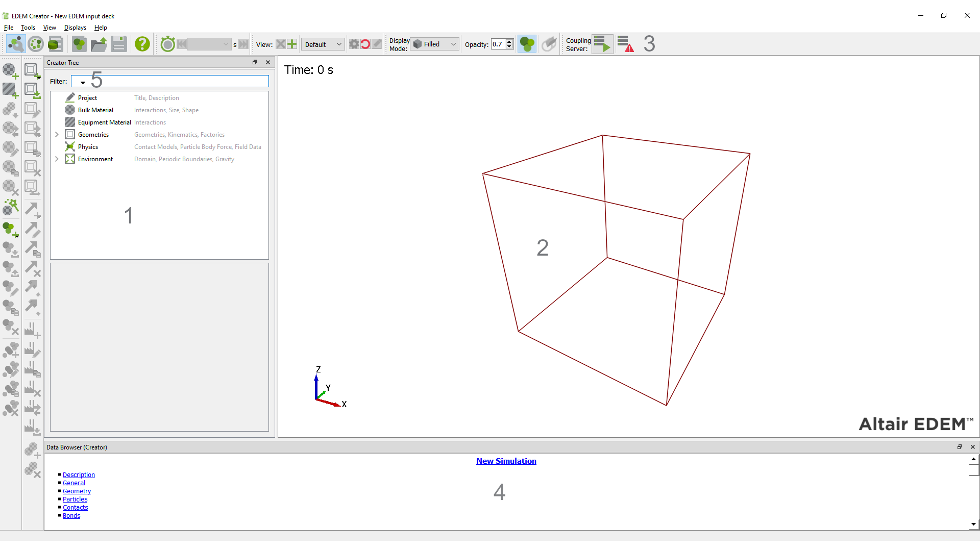This screenshot has height=551, width=980.
Task: Switch to the Simulator mode icon
Action: pos(36,44)
